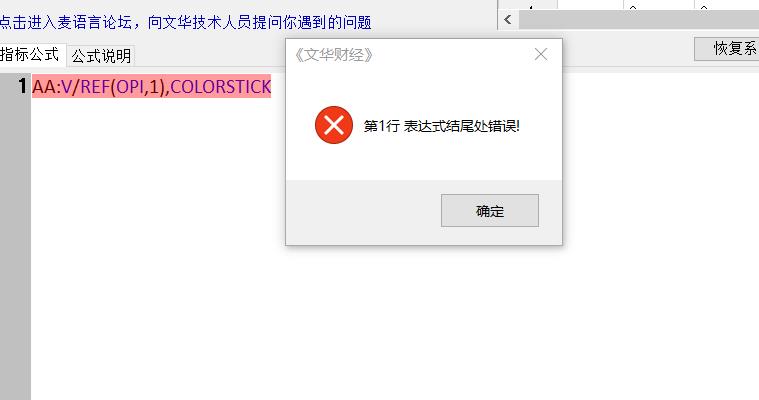
Task: Click the 《文华财经》 dialog title bar
Action: coord(411,55)
